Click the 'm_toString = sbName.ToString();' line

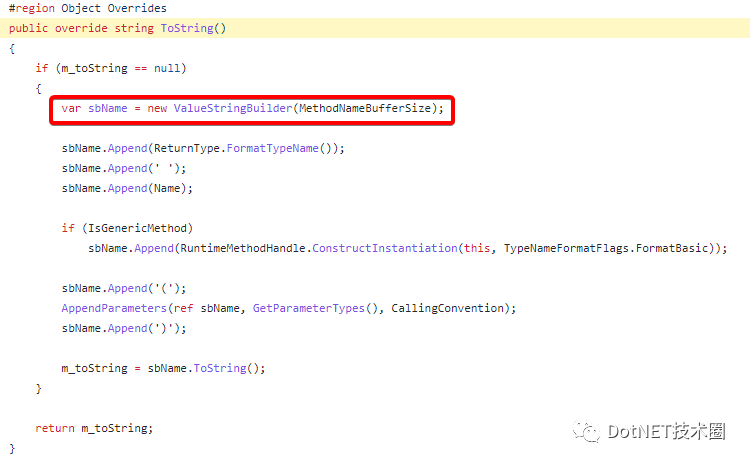163,368
